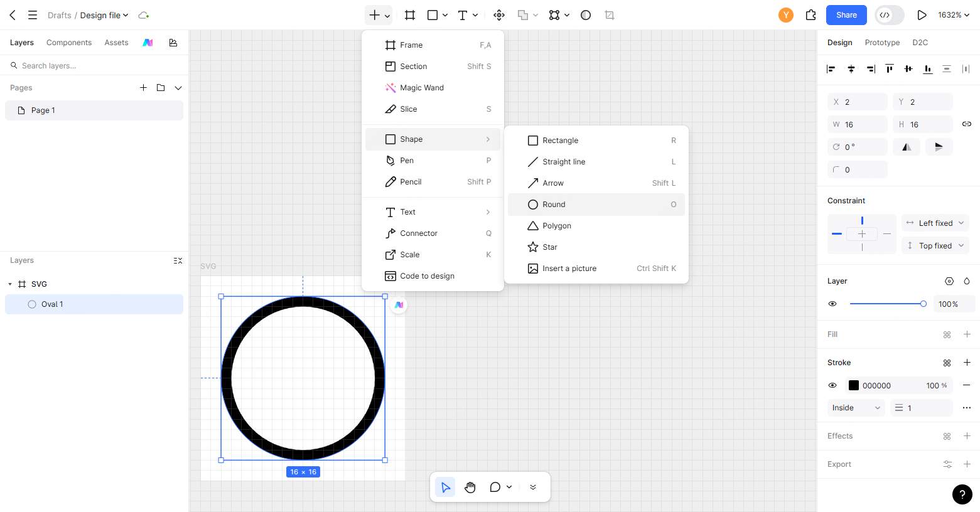Go back using the top-left arrow

click(x=13, y=15)
